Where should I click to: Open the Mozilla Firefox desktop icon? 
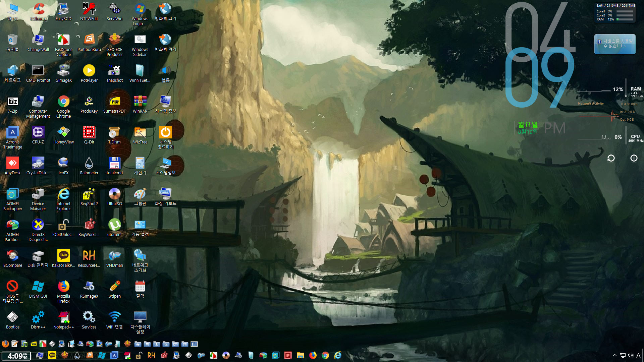pyautogui.click(x=63, y=292)
